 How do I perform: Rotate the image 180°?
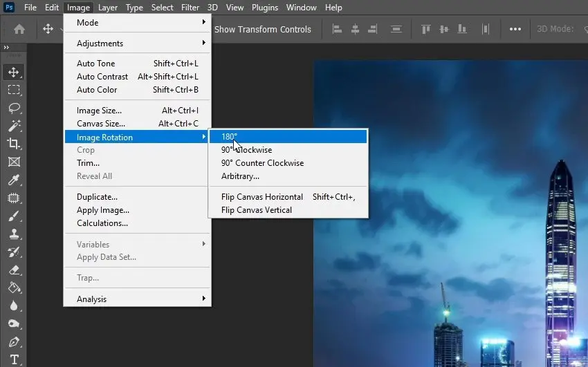(x=288, y=136)
